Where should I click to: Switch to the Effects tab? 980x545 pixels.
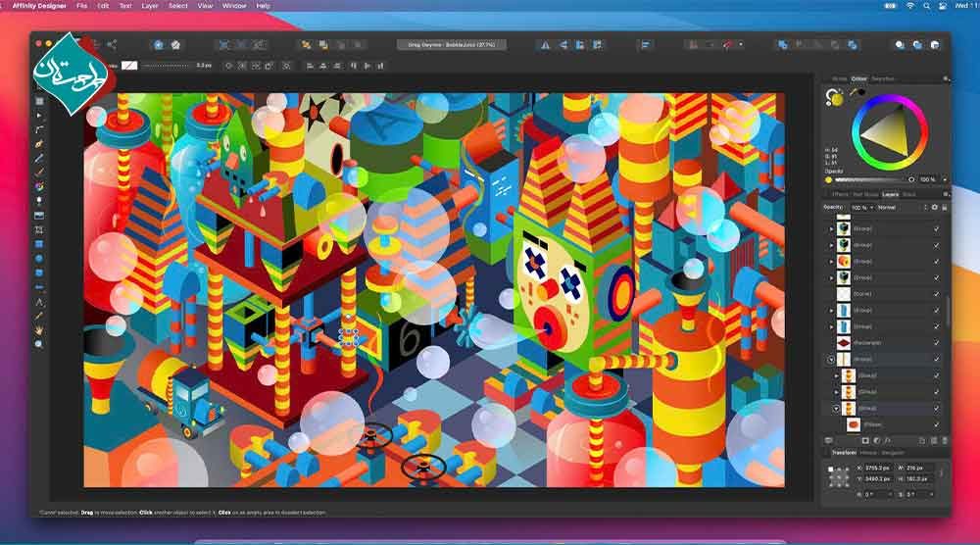(840, 194)
